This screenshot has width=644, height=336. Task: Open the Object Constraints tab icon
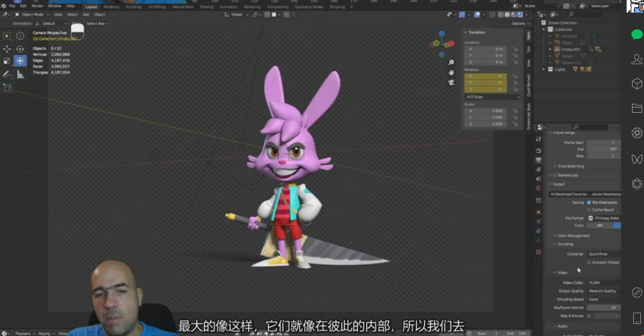tap(538, 231)
